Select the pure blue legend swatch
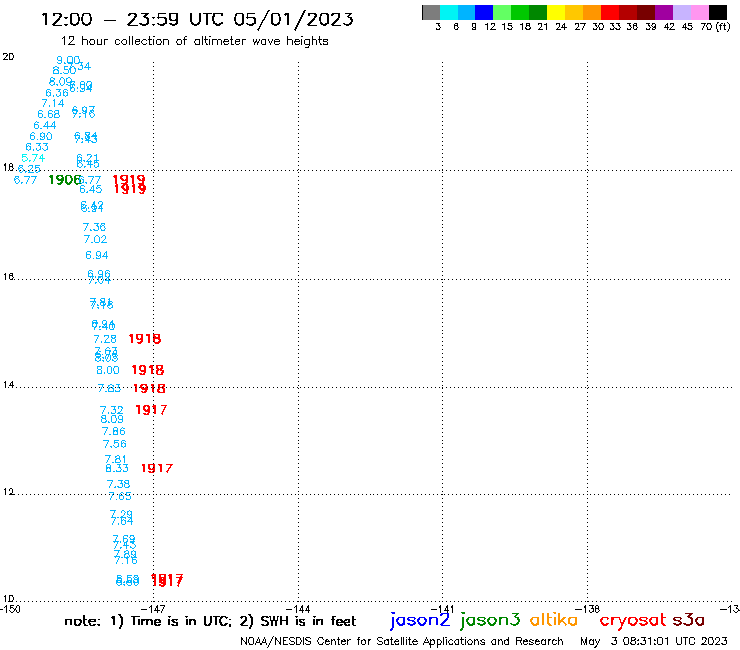 click(x=484, y=12)
